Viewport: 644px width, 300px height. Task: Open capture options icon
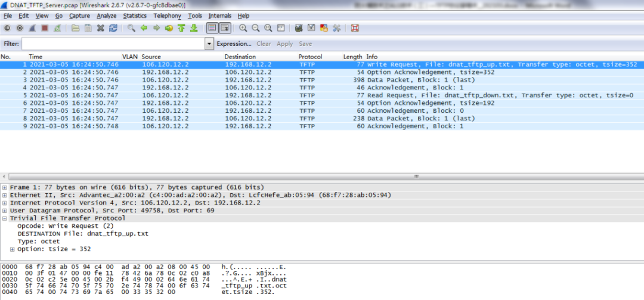pyautogui.click(x=19, y=28)
